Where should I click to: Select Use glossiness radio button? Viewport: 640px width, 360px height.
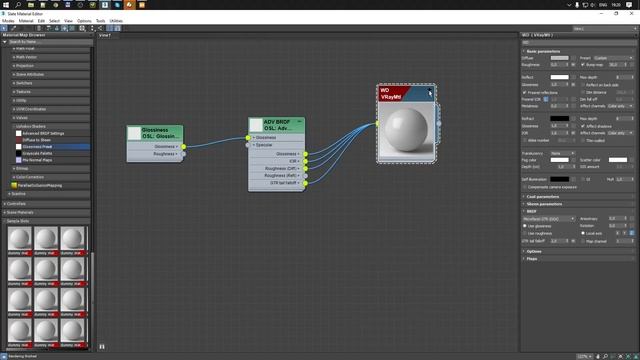(525, 226)
